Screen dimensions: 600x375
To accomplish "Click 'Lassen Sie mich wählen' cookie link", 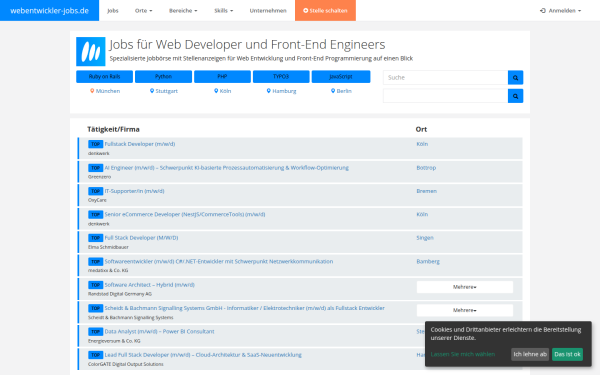I will coord(463,354).
